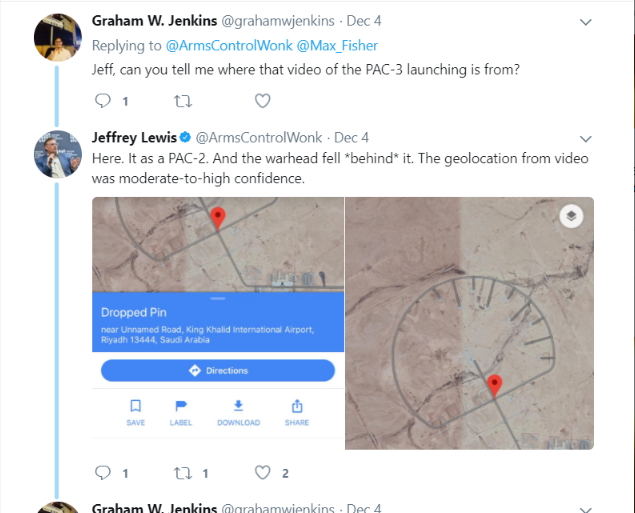Screen dimensions: 635x513
Task: Click the map layers icon
Action: [571, 217]
